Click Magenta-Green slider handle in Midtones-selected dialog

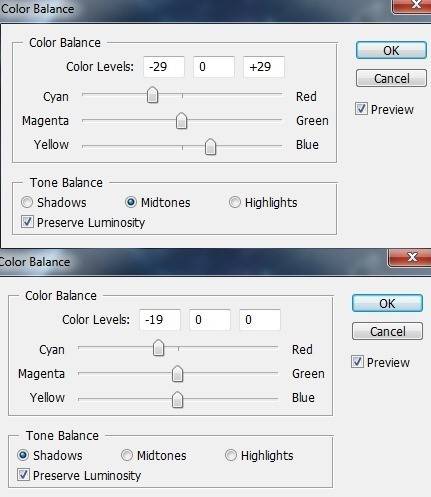pos(181,121)
